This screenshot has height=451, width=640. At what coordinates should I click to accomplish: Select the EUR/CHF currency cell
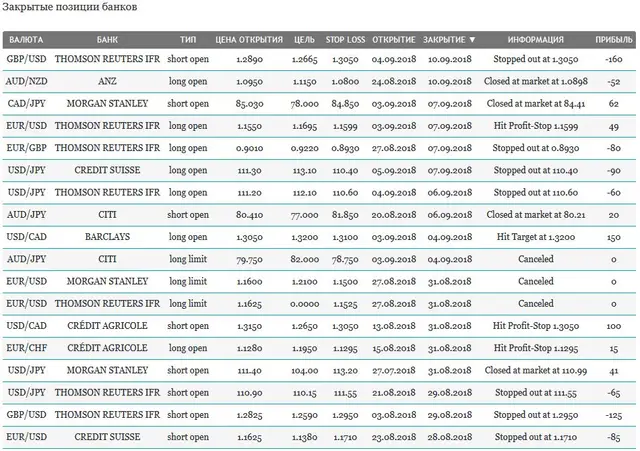pyautogui.click(x=26, y=348)
